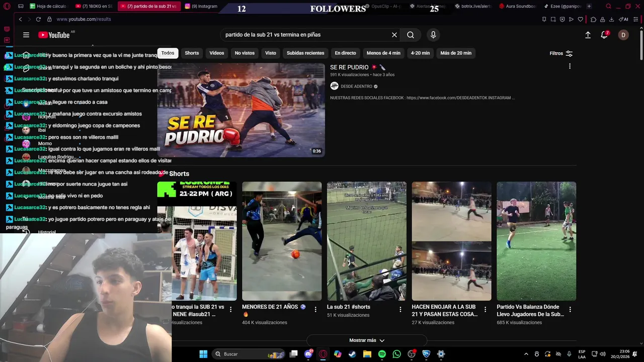Expand more Shorts with Mostrar más
Screen dimensions: 644x362
coord(367,340)
